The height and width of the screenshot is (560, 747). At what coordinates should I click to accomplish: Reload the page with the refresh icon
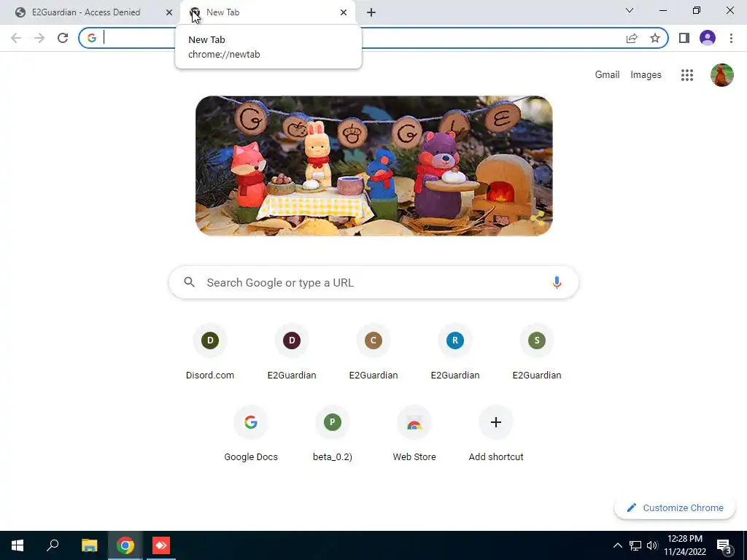(x=63, y=38)
